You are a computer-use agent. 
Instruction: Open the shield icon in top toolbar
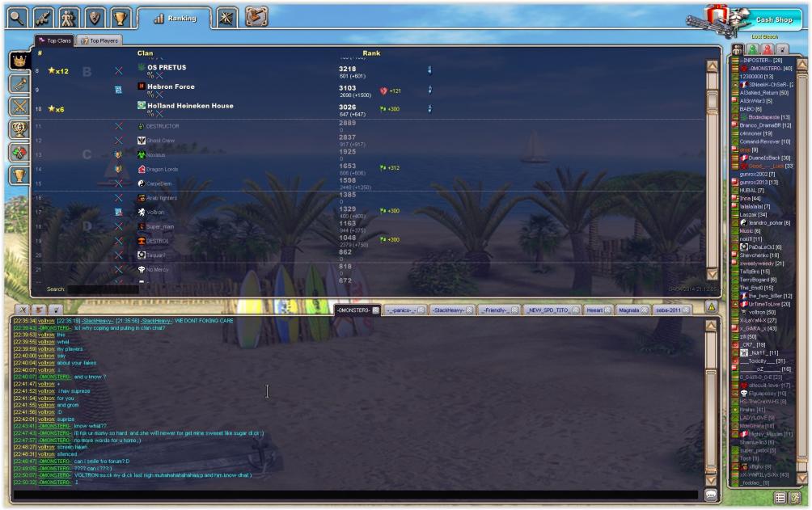pos(95,18)
